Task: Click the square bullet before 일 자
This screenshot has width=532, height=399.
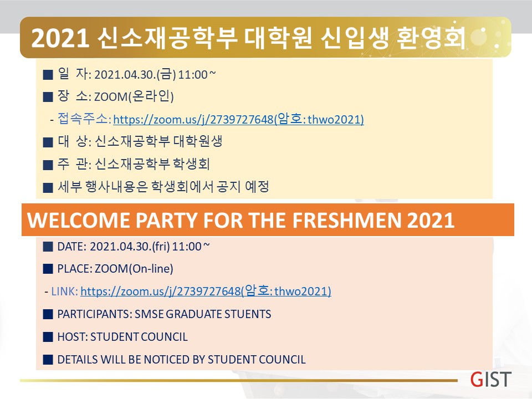Action: [48, 75]
